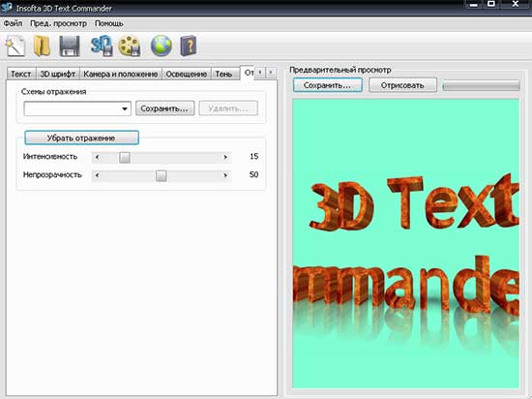Click the render progress bar
Viewport: 532px width, 399px height.
481,85
